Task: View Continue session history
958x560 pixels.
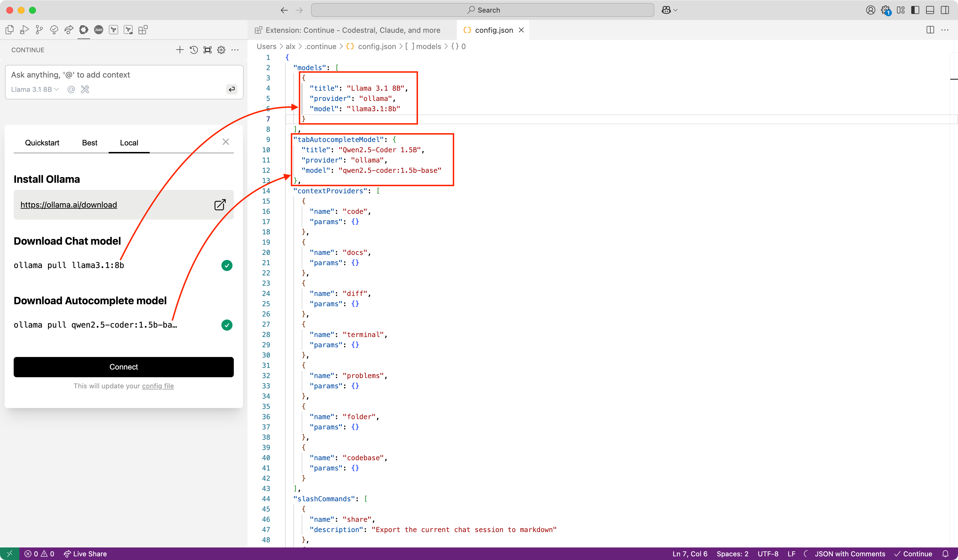Action: point(194,50)
